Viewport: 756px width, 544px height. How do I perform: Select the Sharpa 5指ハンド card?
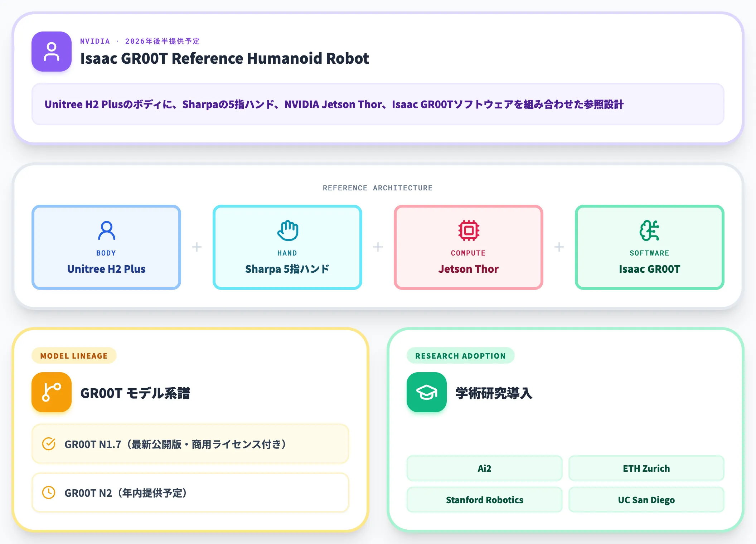(287, 247)
